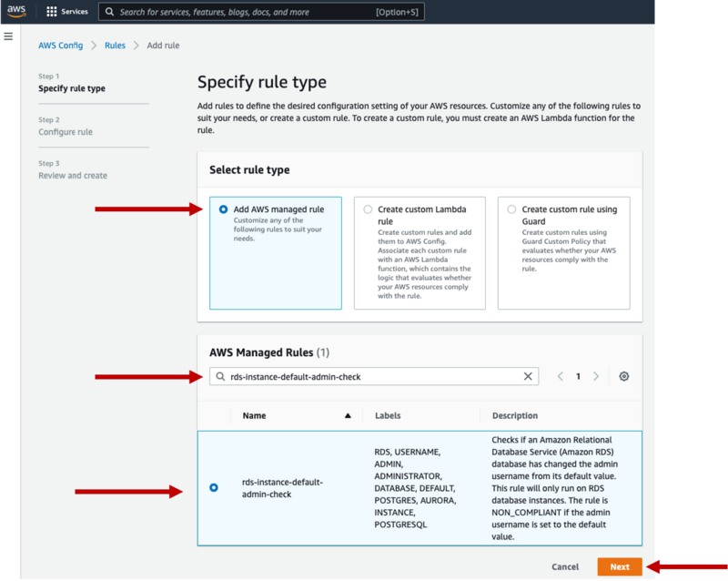Screen dimensions: 728x581
Task: Sort rules by Name column arrow
Action: tap(348, 415)
